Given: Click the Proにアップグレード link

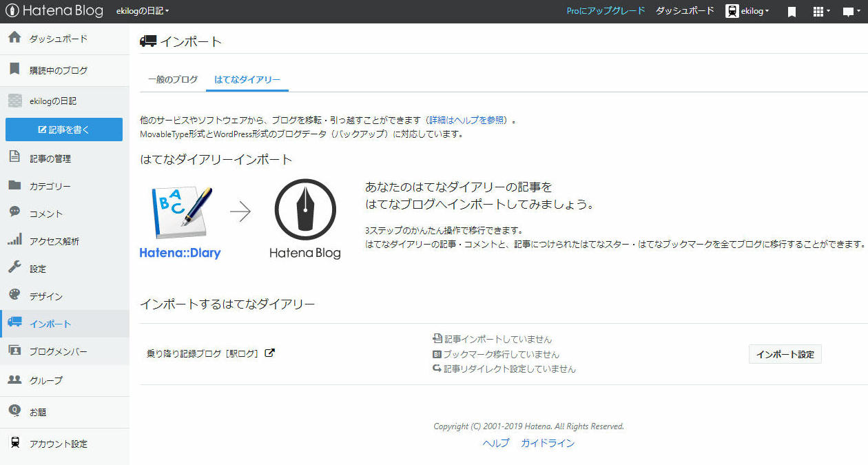Looking at the screenshot, I should pos(606,11).
